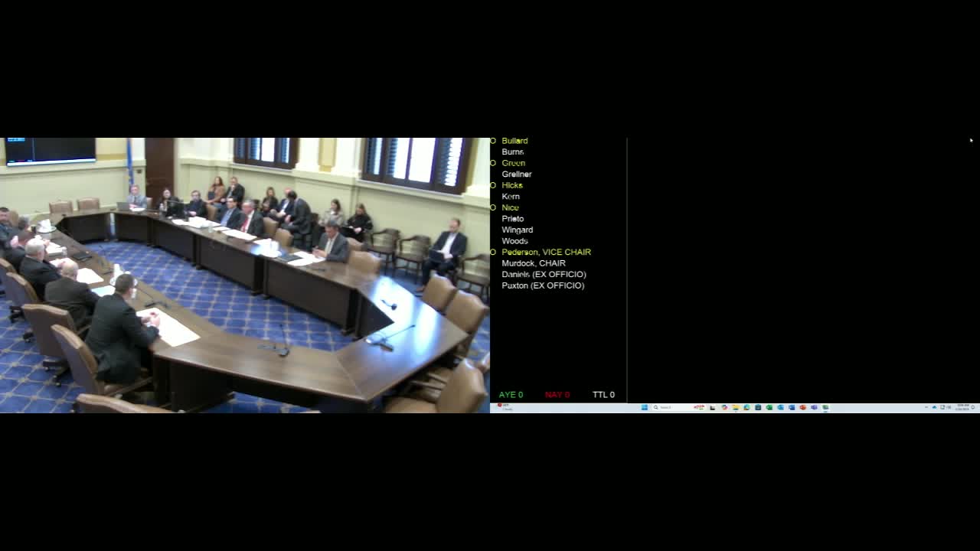980x551 pixels.
Task: Select the Hicks name in the roll call
Action: (x=512, y=185)
